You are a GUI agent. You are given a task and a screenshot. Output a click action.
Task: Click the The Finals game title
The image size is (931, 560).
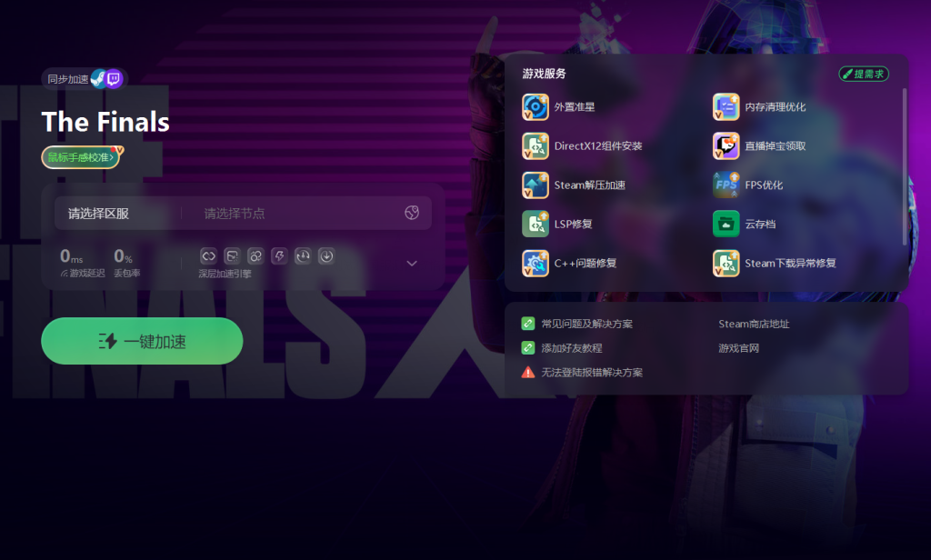point(105,122)
